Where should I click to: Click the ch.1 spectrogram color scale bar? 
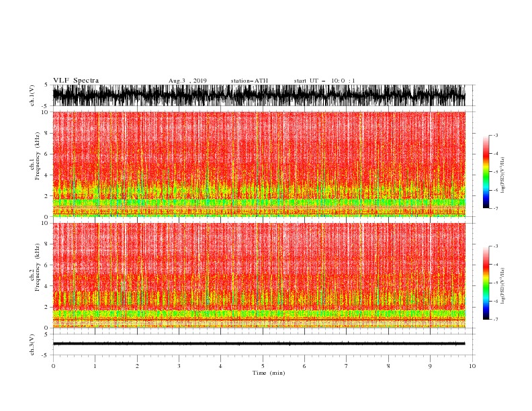[x=486, y=172]
